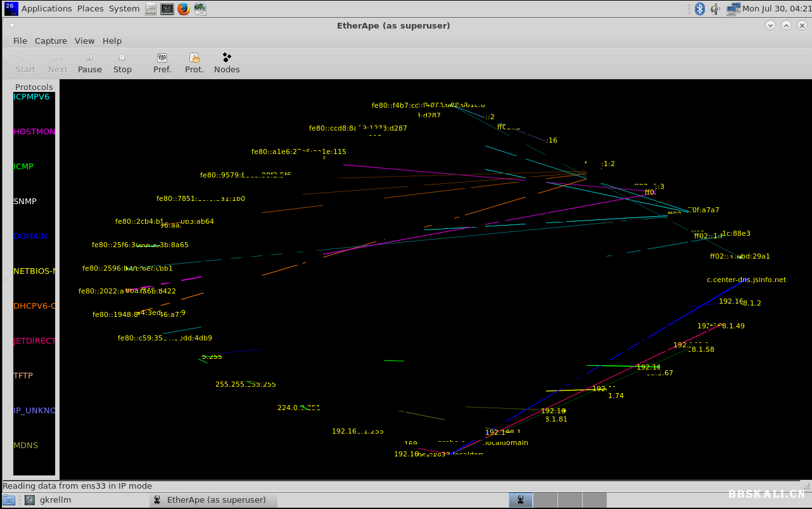Image resolution: width=812 pixels, height=509 pixels.
Task: Switch to the gkrellm taskbar window
Action: click(55, 499)
